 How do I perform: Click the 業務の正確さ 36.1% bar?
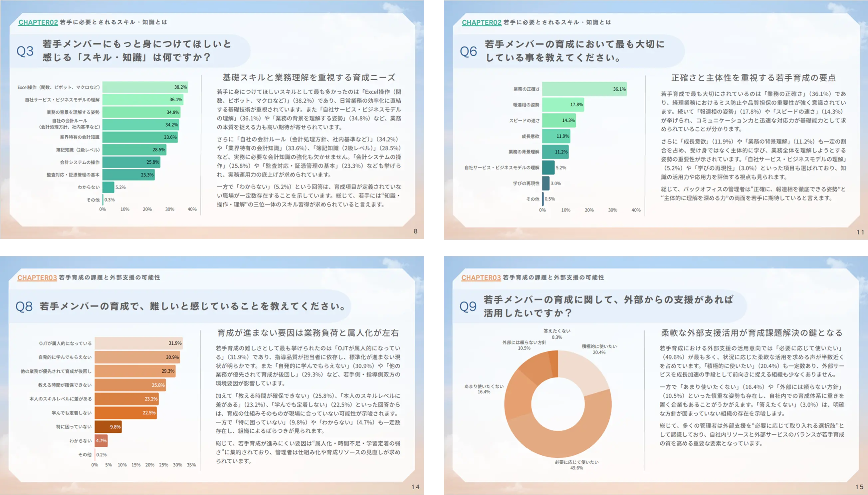pyautogui.click(x=584, y=89)
